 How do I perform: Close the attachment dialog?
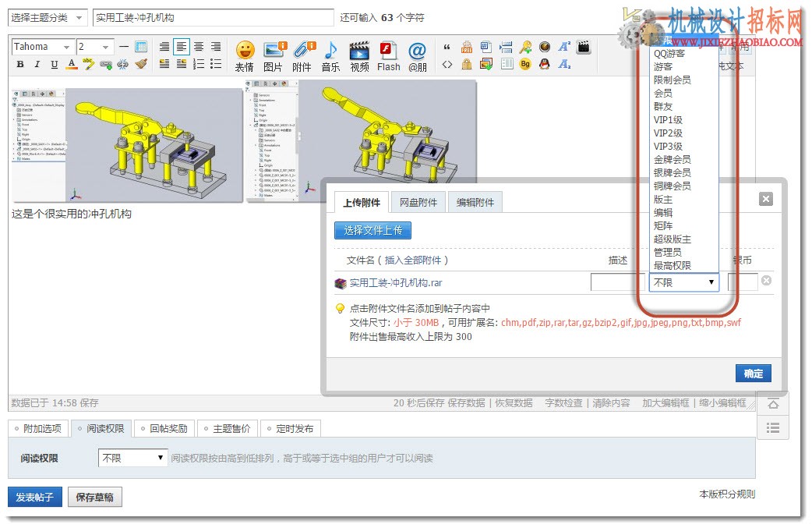[x=766, y=199]
